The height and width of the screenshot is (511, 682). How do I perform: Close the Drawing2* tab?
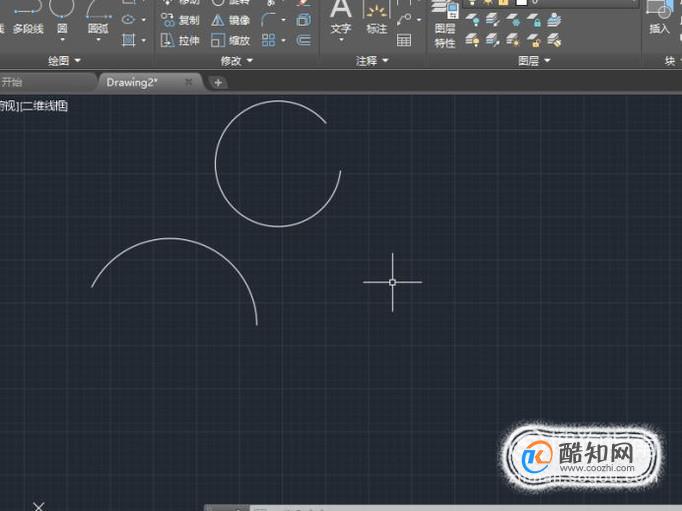pos(188,82)
